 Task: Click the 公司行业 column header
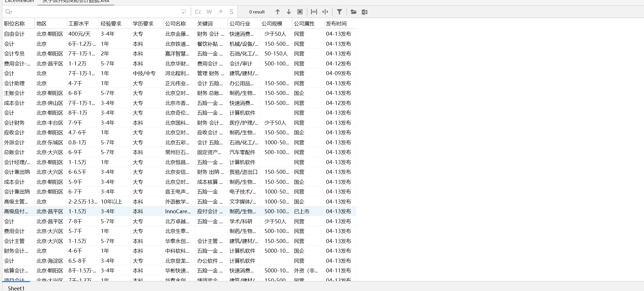pyautogui.click(x=244, y=23)
